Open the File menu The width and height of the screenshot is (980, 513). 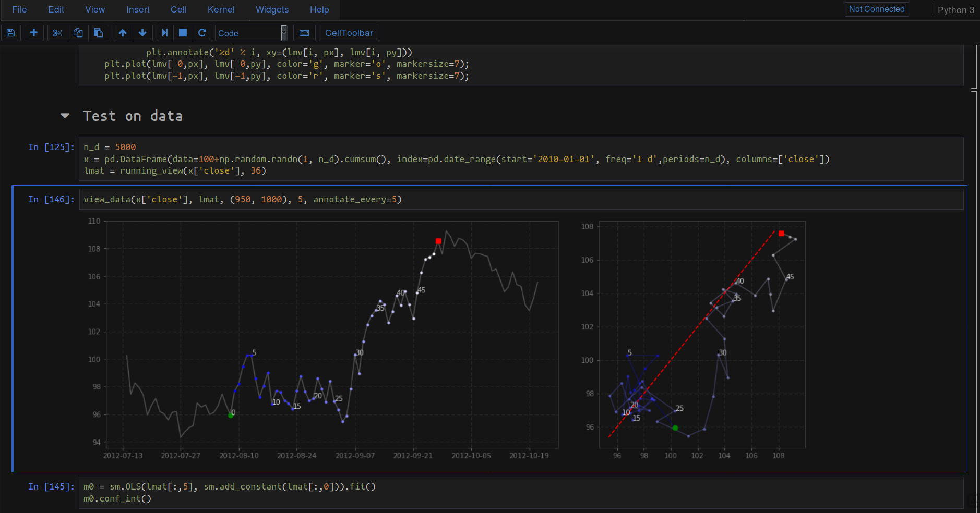coord(19,9)
